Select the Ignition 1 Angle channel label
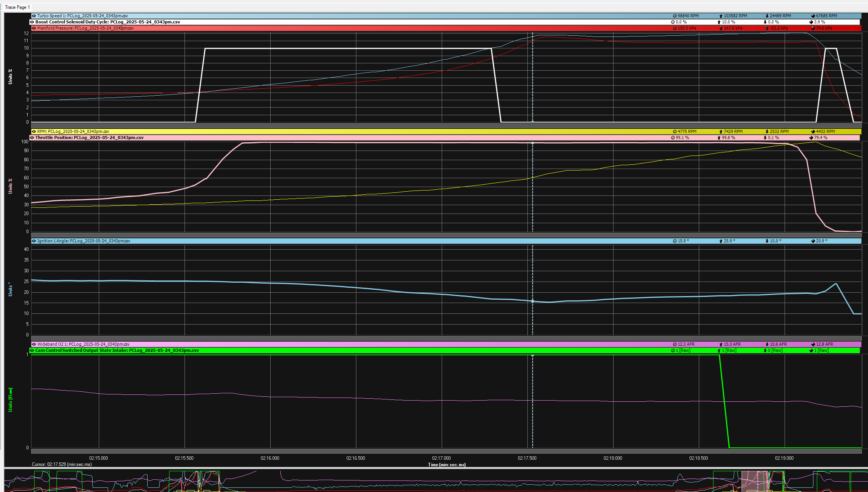 click(x=83, y=241)
